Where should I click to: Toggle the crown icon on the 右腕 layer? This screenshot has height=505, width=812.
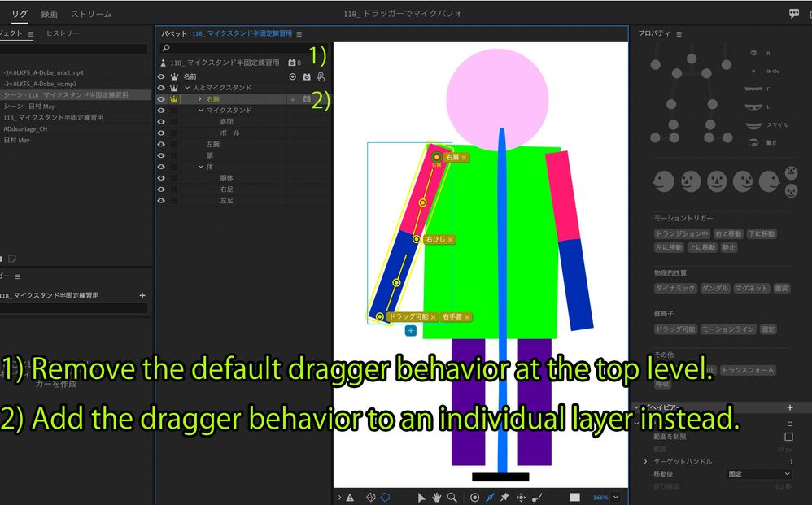point(173,99)
